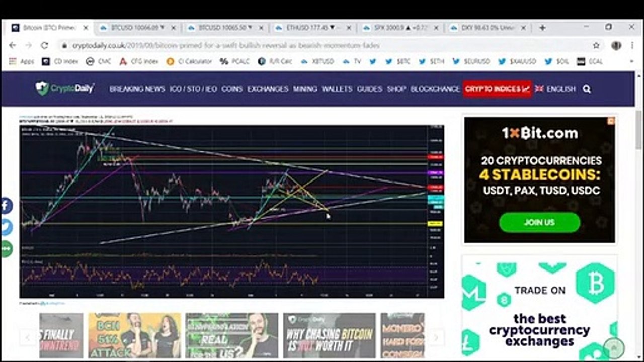Screen dimensions: 644x362
Task: Open the Chrome profile avatar
Action: (x=616, y=45)
